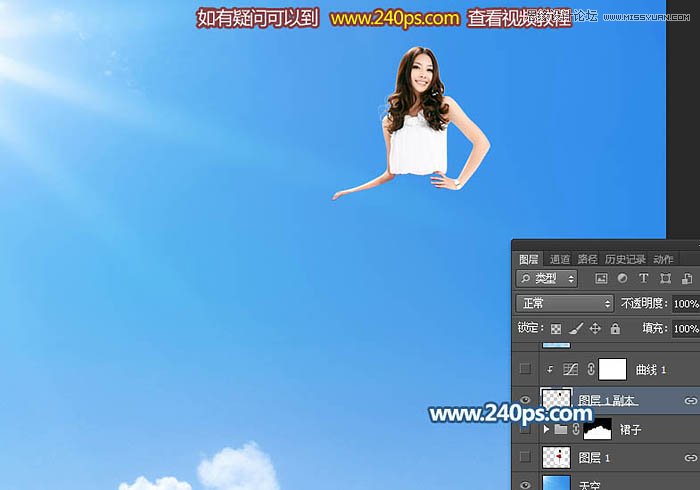Show the 曲线 1 adjustment layer

[x=525, y=369]
